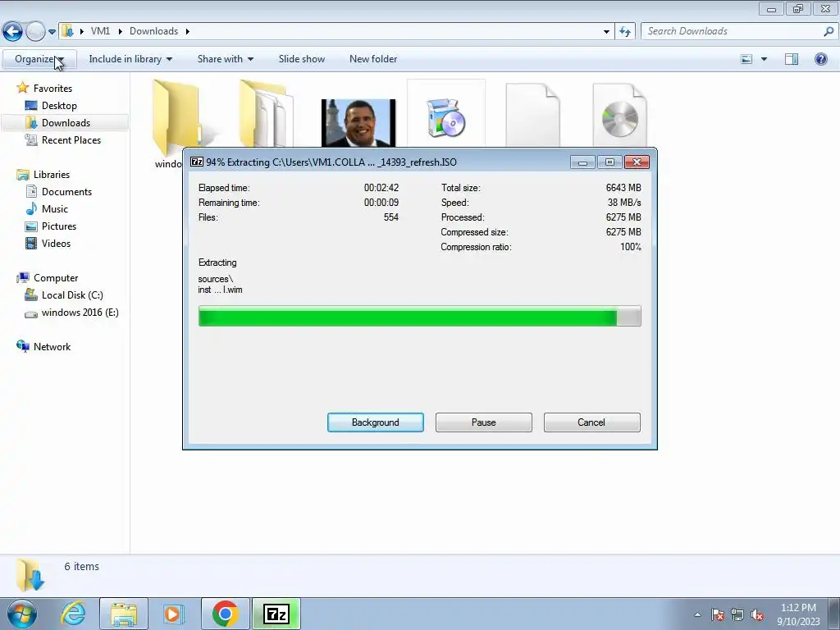840x630 pixels.
Task: Open the address bar history dropdown
Action: click(x=606, y=32)
